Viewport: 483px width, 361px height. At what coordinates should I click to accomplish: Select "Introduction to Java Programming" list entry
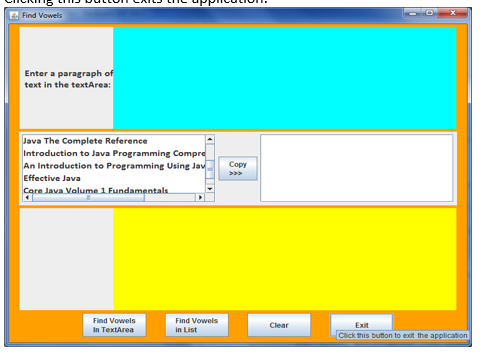point(114,153)
